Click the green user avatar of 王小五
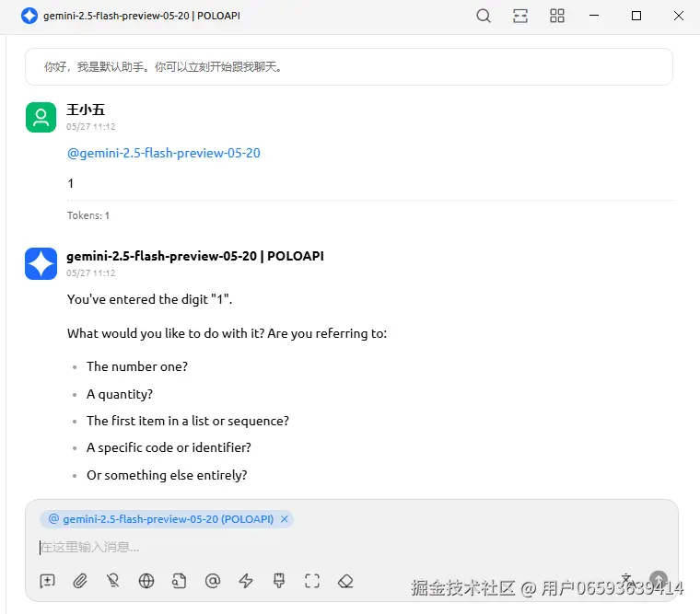The height and width of the screenshot is (614, 700). (41, 117)
